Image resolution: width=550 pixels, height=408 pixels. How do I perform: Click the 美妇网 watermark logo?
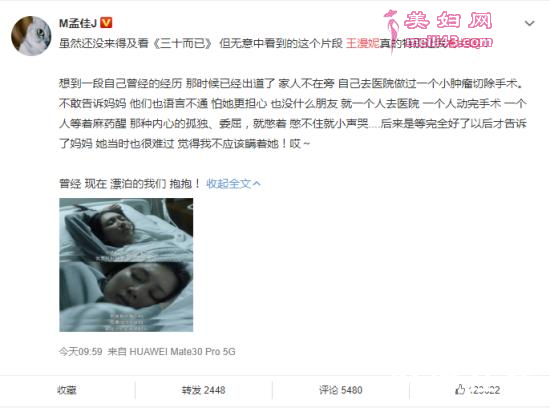(448, 20)
